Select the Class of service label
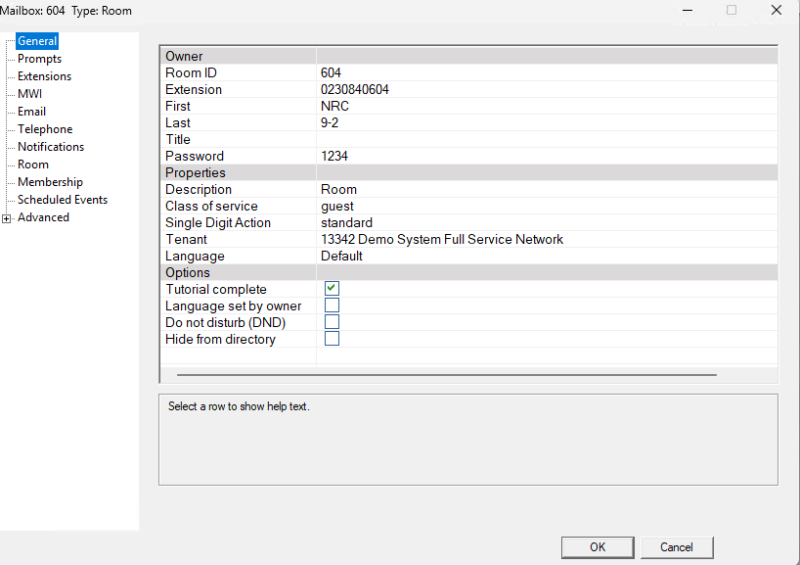This screenshot has width=800, height=565. pos(211,206)
